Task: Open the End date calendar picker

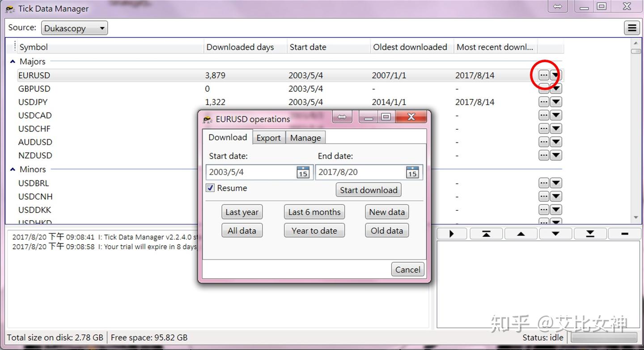Action: click(x=412, y=172)
